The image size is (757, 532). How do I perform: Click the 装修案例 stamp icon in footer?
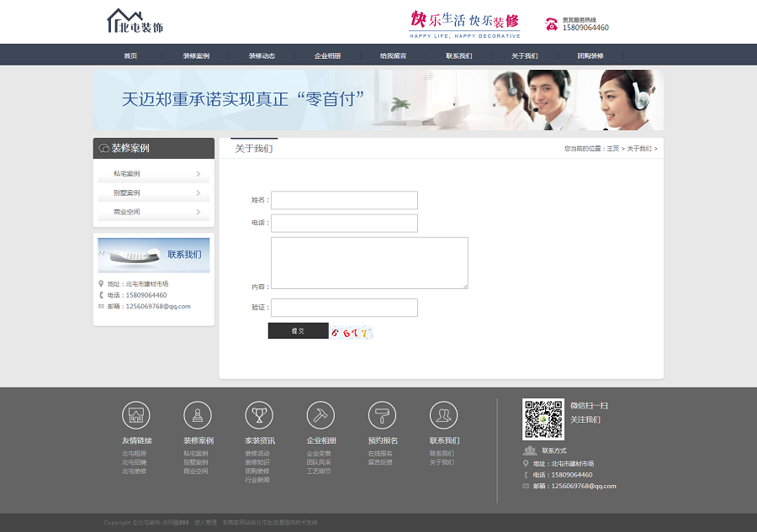[198, 415]
